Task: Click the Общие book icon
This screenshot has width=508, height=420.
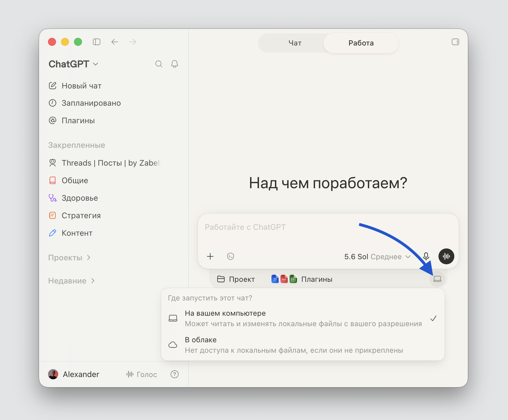Action: [x=53, y=180]
